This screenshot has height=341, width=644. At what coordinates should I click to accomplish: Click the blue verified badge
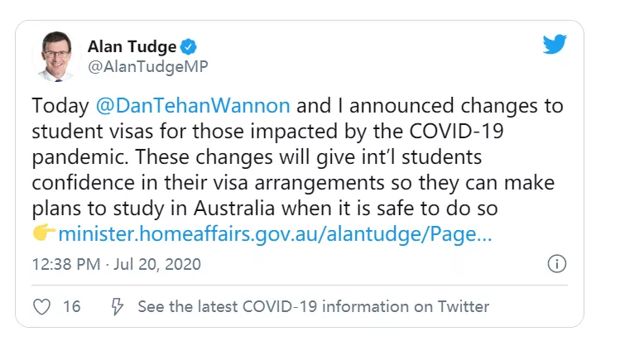[189, 46]
